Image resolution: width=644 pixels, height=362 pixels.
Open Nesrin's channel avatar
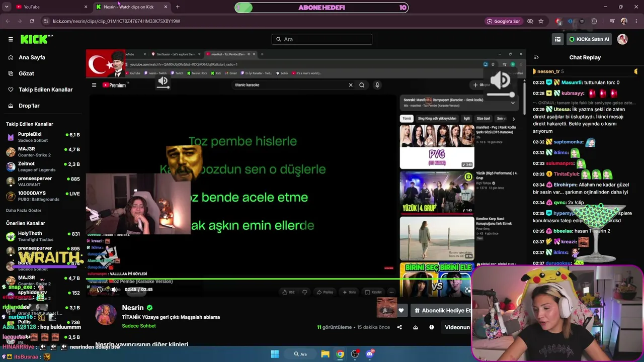(x=106, y=315)
